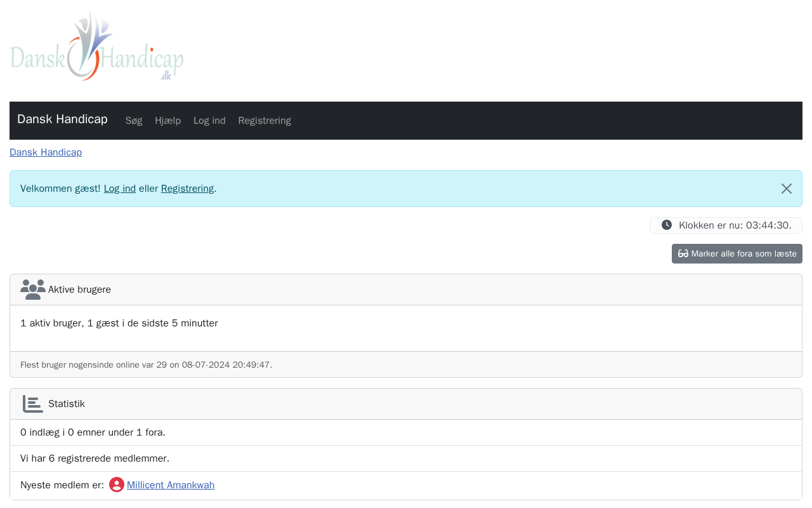Follow the Dansk Handicap breadcrumb link
The height and width of the screenshot is (508, 812).
[46, 152]
